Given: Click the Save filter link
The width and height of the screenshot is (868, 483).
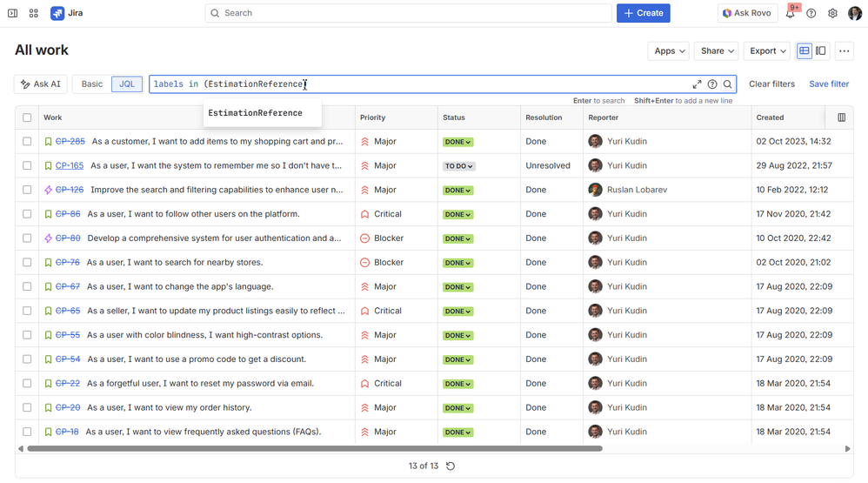Looking at the screenshot, I should 829,84.
